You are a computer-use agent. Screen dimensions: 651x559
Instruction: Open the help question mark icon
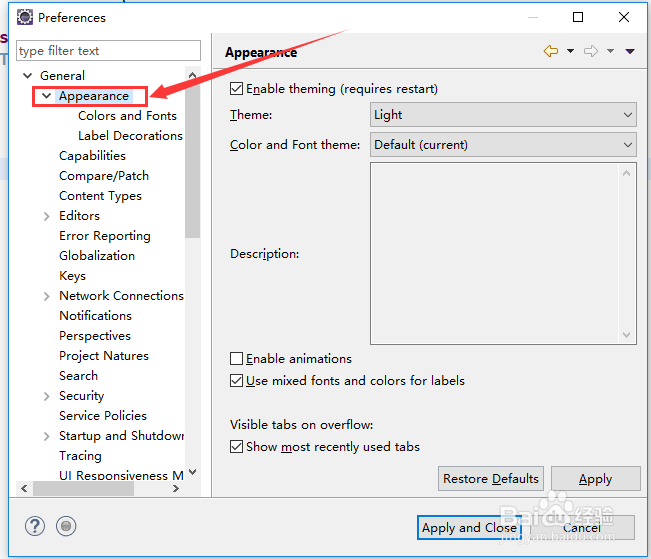(x=35, y=527)
